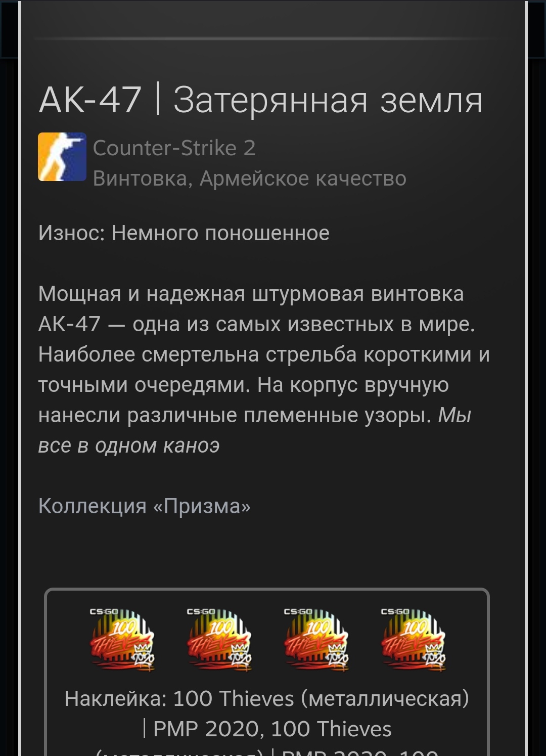Viewport: 546px width, 756px height.
Task: Select the first 100 Thieves sticker
Action: tap(122, 640)
